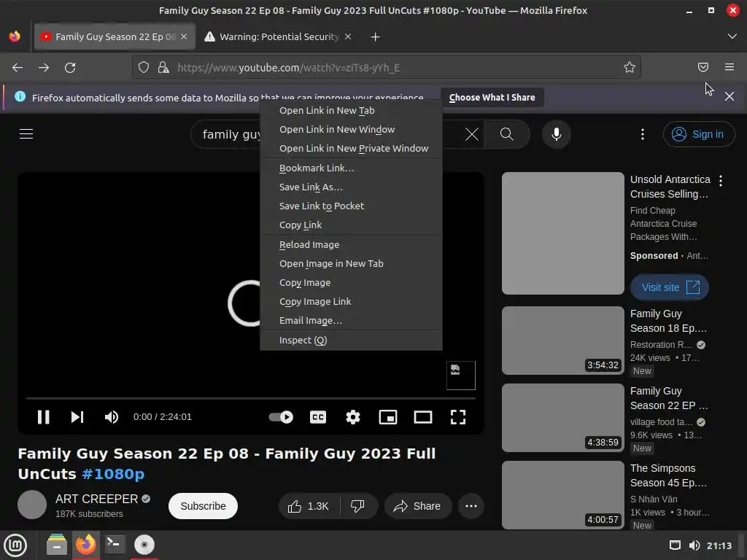Open more actions ellipsis under video

point(471,506)
